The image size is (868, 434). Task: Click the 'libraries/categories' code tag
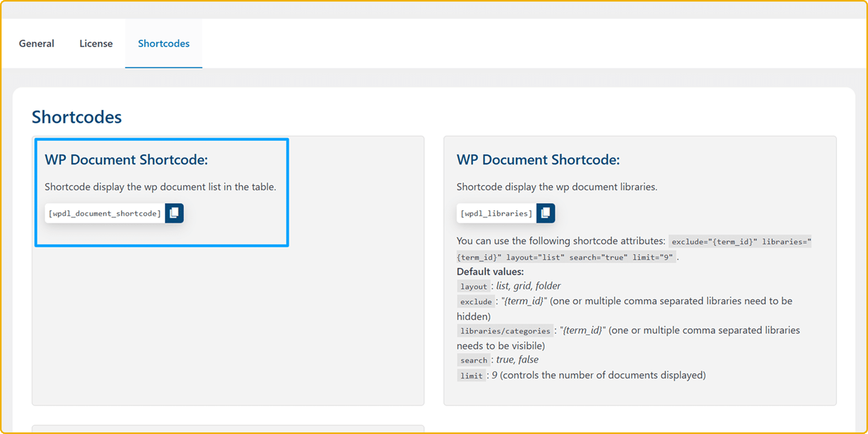[x=505, y=331]
